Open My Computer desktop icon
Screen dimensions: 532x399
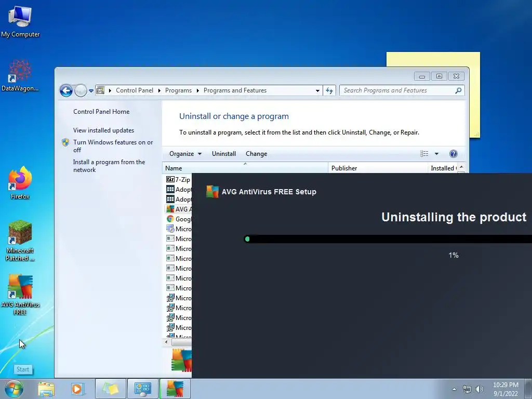click(20, 22)
